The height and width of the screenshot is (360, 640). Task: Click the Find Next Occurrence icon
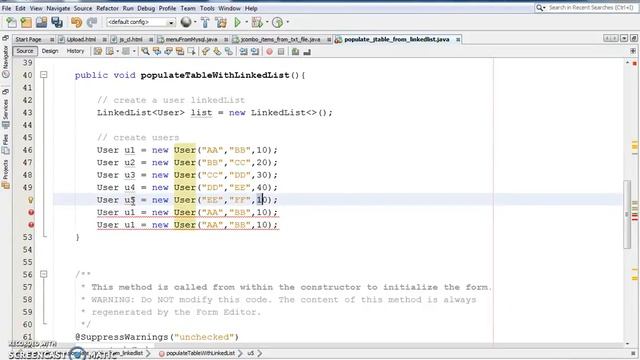[x=168, y=51]
